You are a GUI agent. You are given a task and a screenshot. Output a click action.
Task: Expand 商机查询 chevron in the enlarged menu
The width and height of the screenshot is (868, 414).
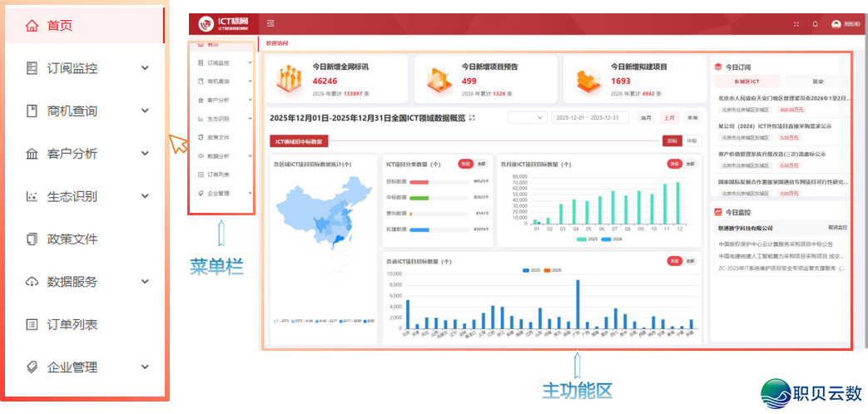coord(145,111)
